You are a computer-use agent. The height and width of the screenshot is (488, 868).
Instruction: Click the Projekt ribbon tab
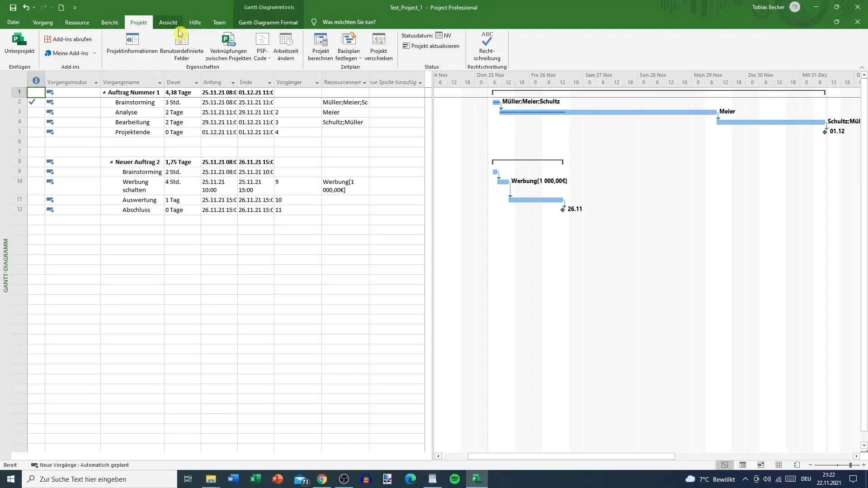point(138,22)
